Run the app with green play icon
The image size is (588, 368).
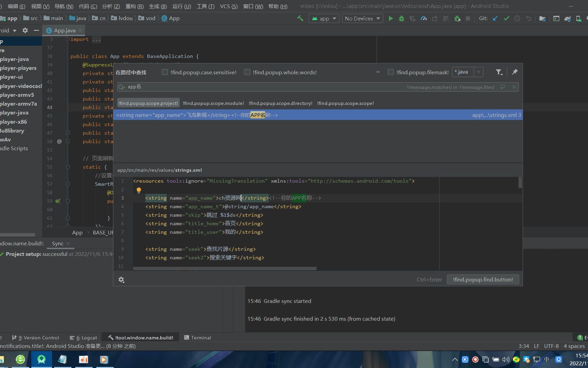pyautogui.click(x=391, y=18)
